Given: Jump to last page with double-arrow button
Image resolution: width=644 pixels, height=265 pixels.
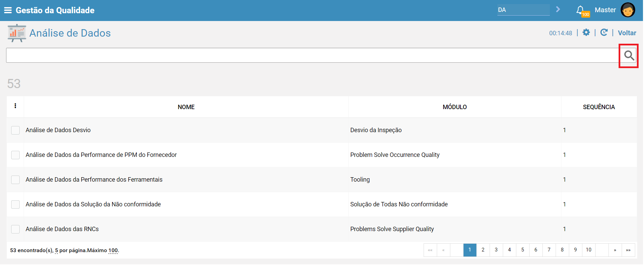Looking at the screenshot, I should pos(628,250).
